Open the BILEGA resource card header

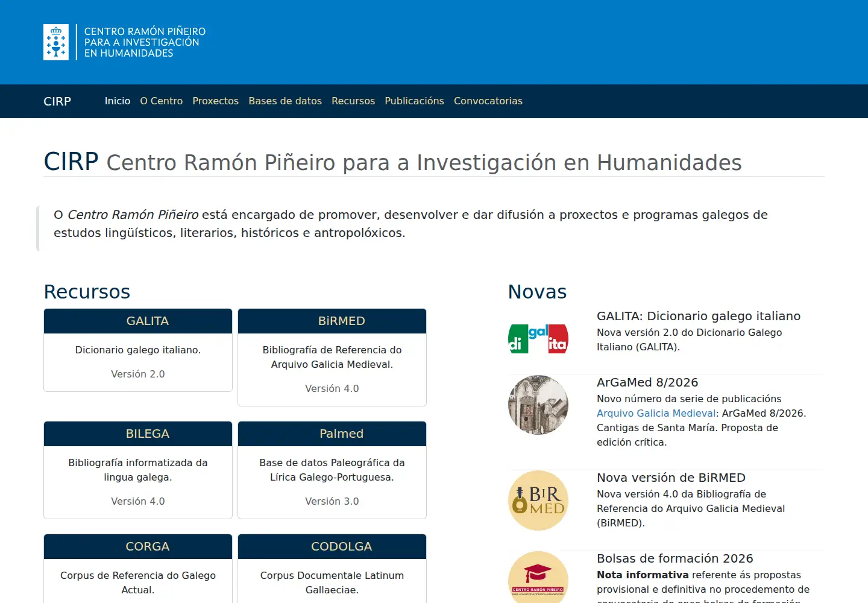click(x=138, y=434)
